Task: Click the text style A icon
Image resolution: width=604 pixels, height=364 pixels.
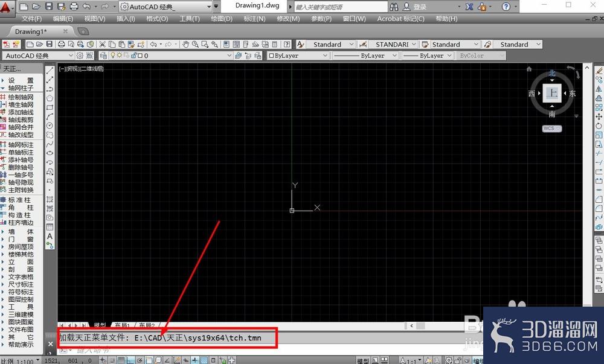Action: pos(300,44)
